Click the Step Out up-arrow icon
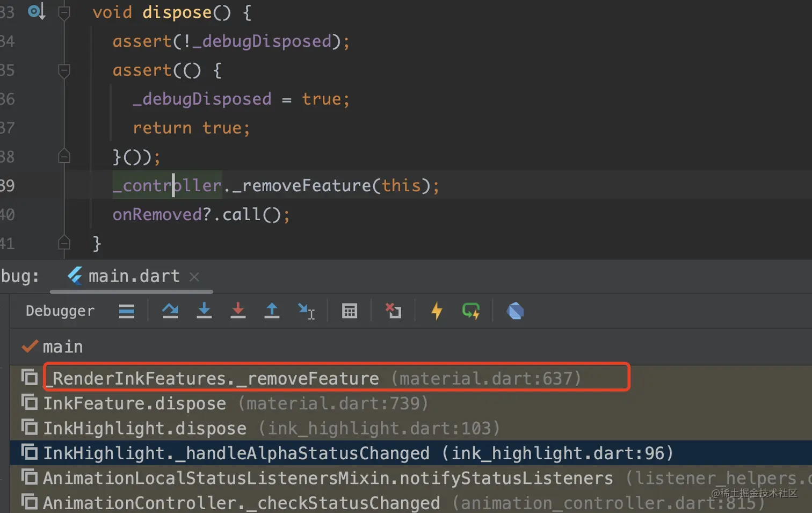The height and width of the screenshot is (513, 812). (272, 311)
